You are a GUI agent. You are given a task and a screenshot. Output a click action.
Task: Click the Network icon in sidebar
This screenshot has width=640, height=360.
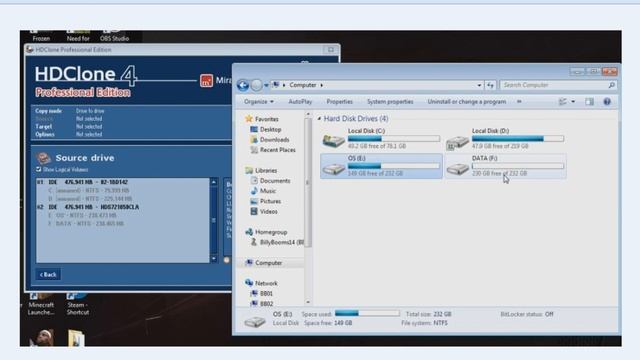[x=249, y=283]
